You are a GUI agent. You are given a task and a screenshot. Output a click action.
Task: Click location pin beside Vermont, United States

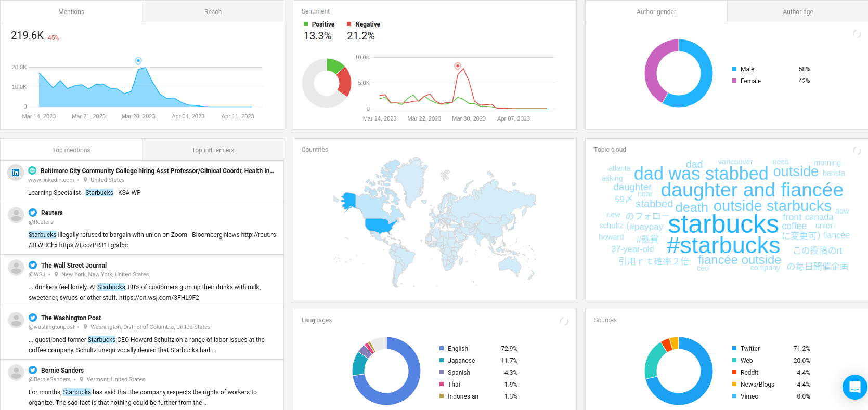[82, 379]
